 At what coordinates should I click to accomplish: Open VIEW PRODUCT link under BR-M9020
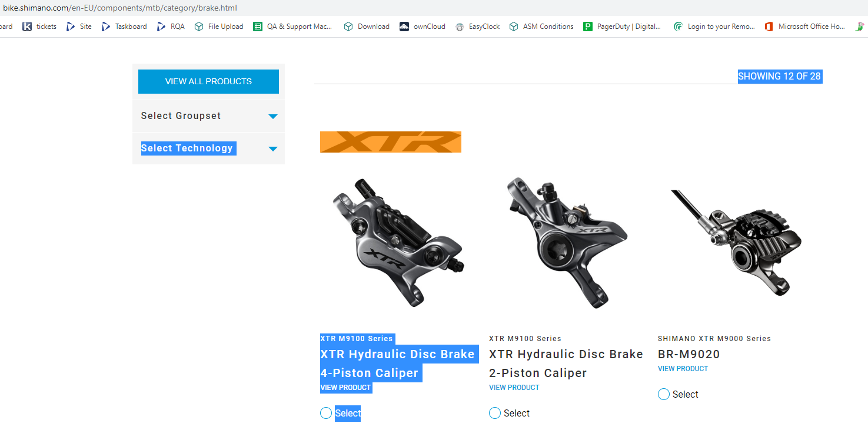[683, 369]
